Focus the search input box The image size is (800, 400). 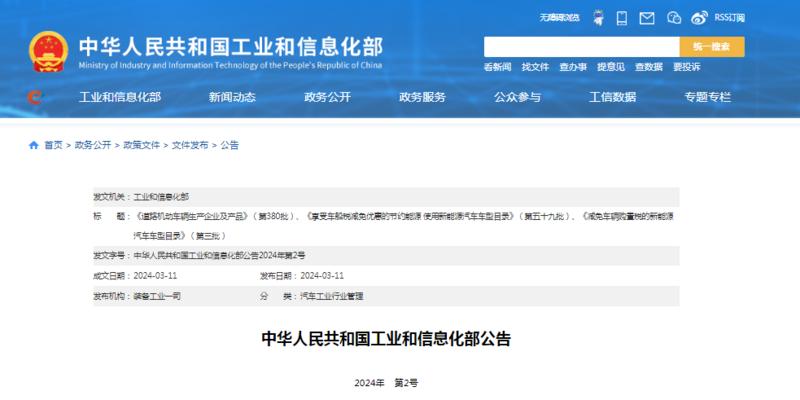[x=582, y=47]
